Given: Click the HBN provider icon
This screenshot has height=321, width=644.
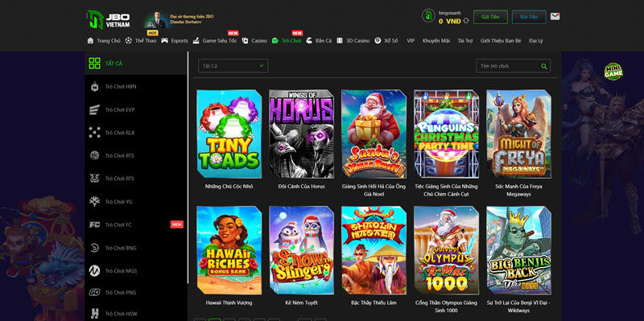Looking at the screenshot, I should [x=94, y=87].
